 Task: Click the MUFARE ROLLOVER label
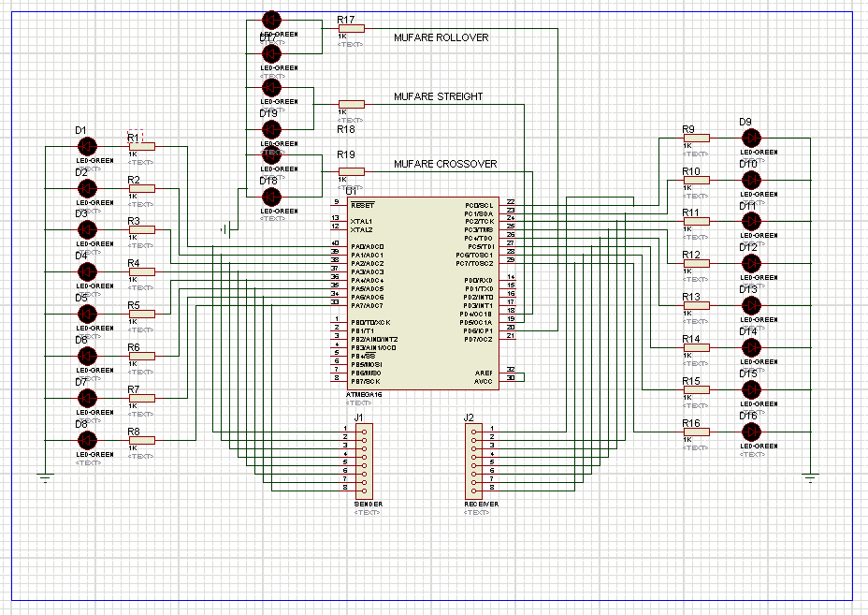point(441,37)
